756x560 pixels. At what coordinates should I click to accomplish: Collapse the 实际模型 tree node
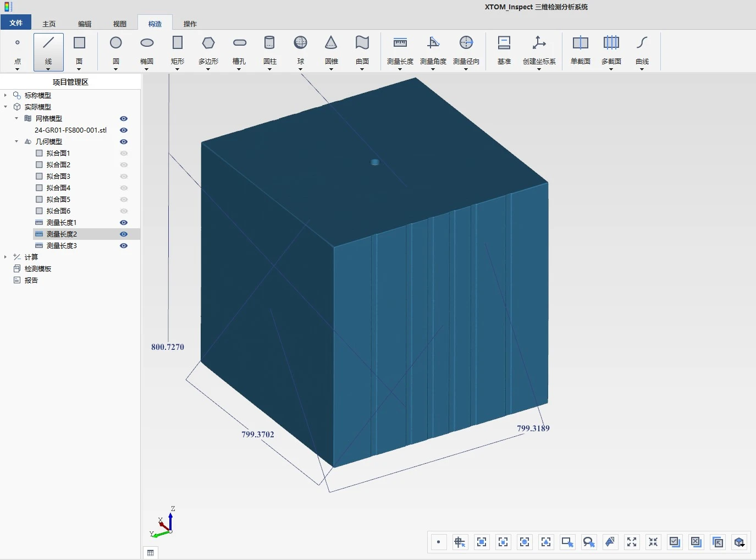click(x=5, y=107)
